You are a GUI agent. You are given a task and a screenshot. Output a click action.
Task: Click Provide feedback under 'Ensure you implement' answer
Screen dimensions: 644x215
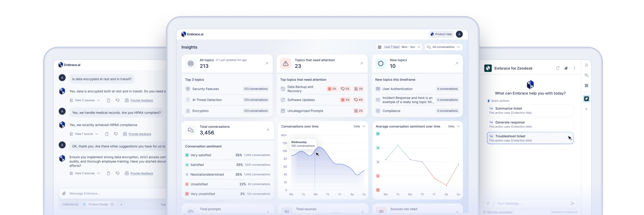[x=139, y=173]
